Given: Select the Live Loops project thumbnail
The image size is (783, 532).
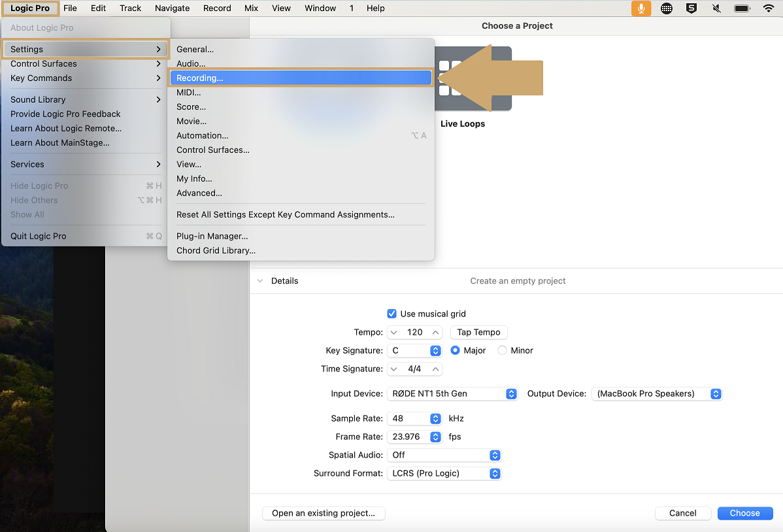Looking at the screenshot, I should pos(473,78).
